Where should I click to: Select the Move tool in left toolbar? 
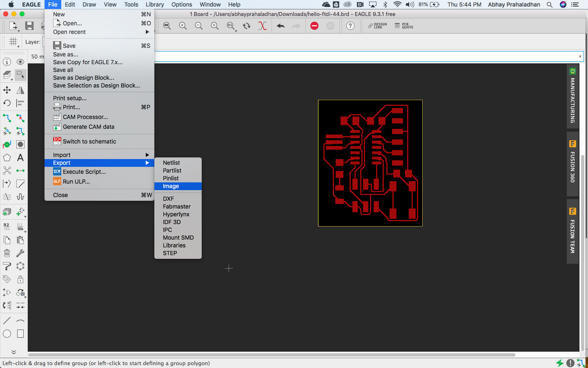coord(7,90)
